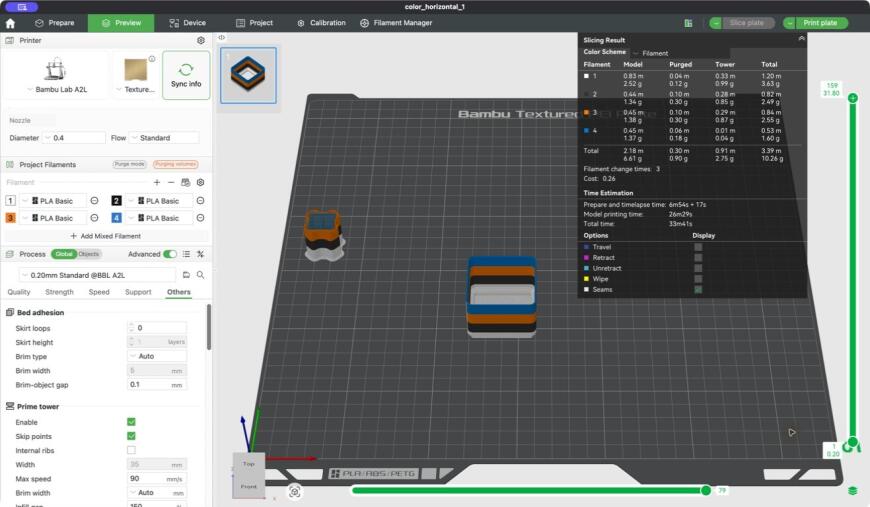Expand the 0.20mm Standard process preset dropdown
This screenshot has width=870, height=507.
98,275
